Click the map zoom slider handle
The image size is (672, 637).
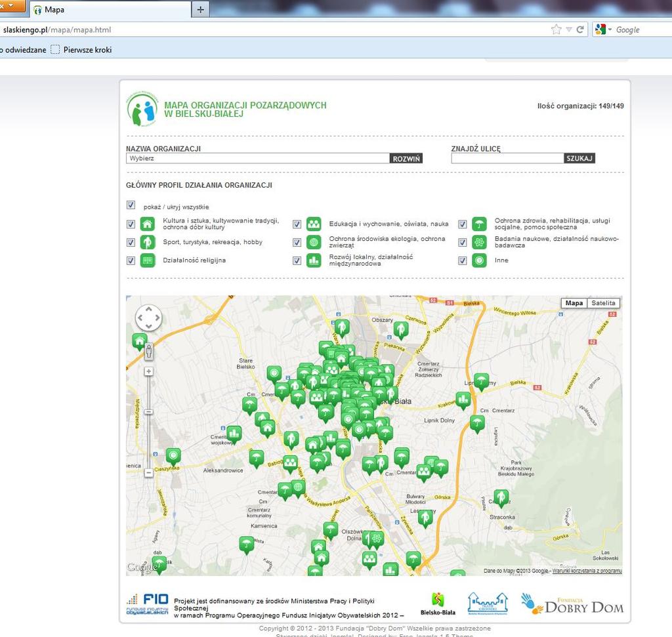point(148,412)
